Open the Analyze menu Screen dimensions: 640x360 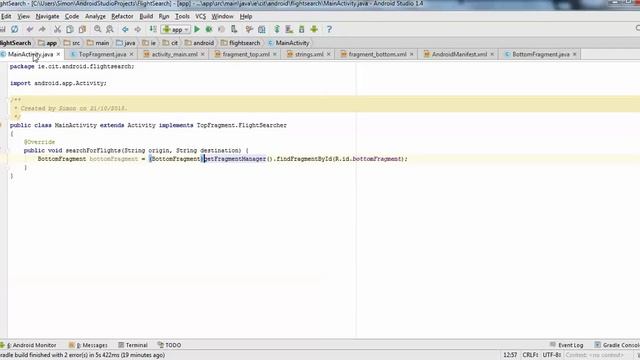click(x=96, y=16)
